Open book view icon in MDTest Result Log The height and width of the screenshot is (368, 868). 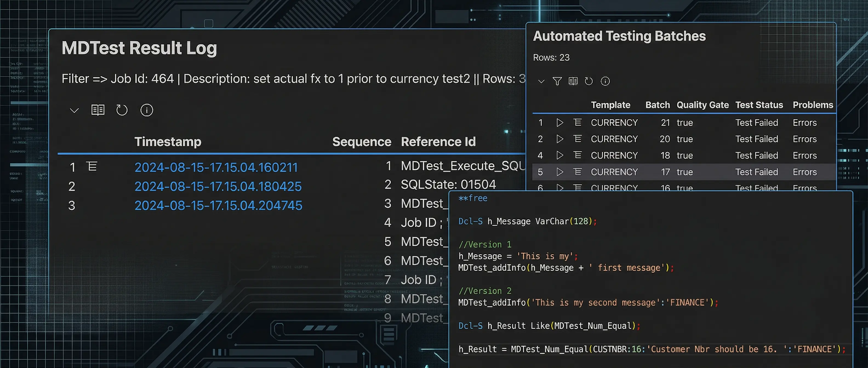click(98, 110)
